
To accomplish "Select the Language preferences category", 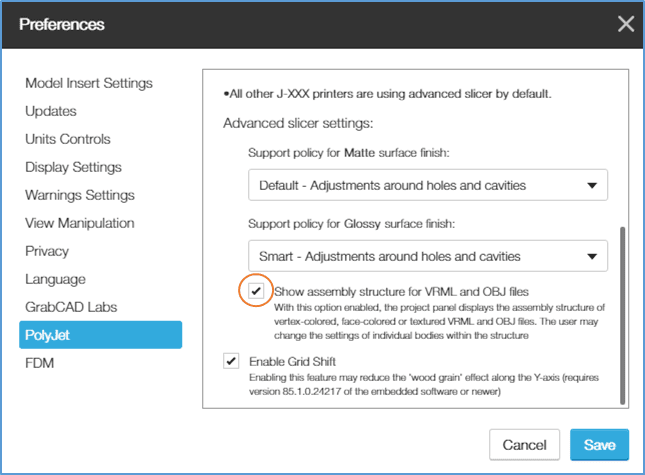I will click(56, 279).
